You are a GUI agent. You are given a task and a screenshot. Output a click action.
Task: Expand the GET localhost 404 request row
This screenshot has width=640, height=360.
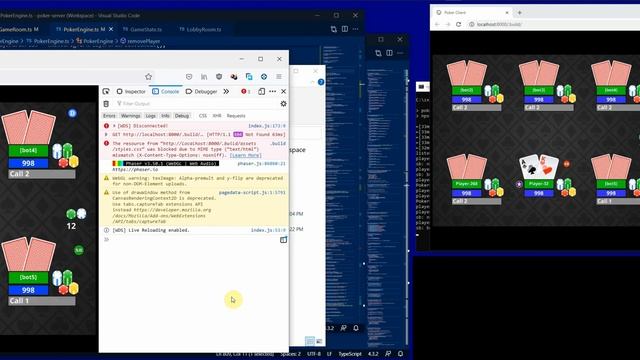[x=106, y=134]
